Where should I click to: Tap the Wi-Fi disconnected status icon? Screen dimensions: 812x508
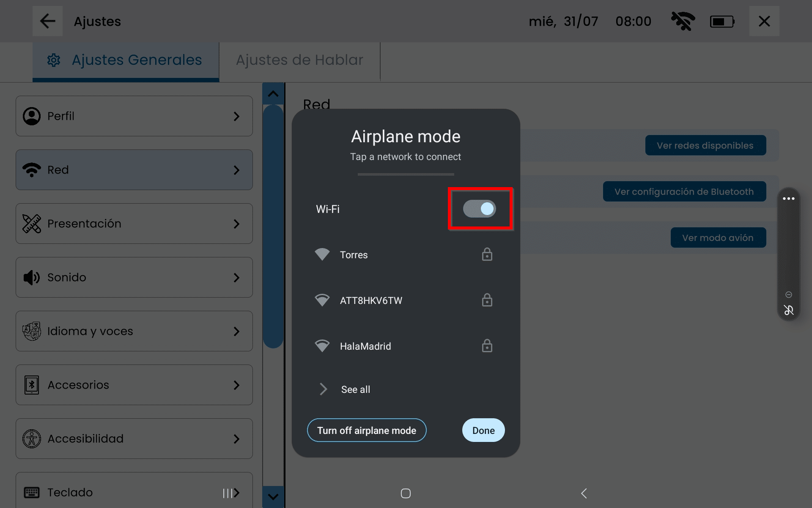tap(683, 21)
